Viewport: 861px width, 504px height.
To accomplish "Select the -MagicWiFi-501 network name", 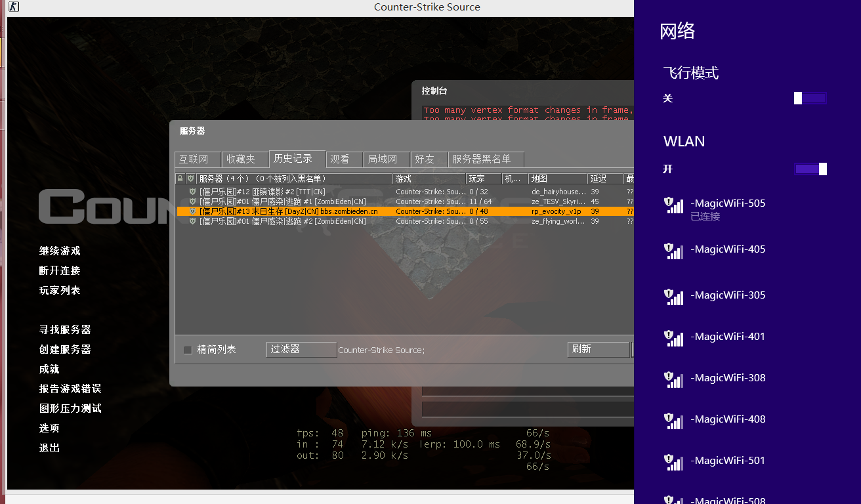I will [x=728, y=461].
